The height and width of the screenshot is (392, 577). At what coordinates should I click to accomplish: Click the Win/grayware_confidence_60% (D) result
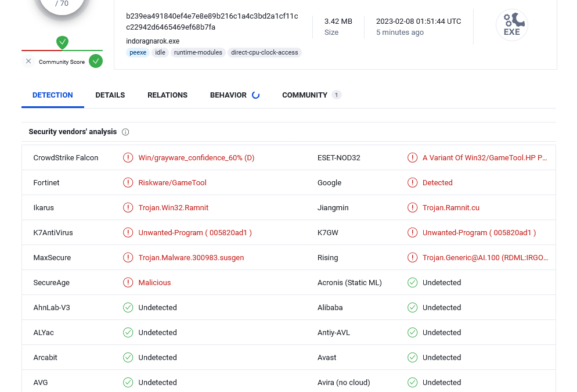[x=197, y=158]
